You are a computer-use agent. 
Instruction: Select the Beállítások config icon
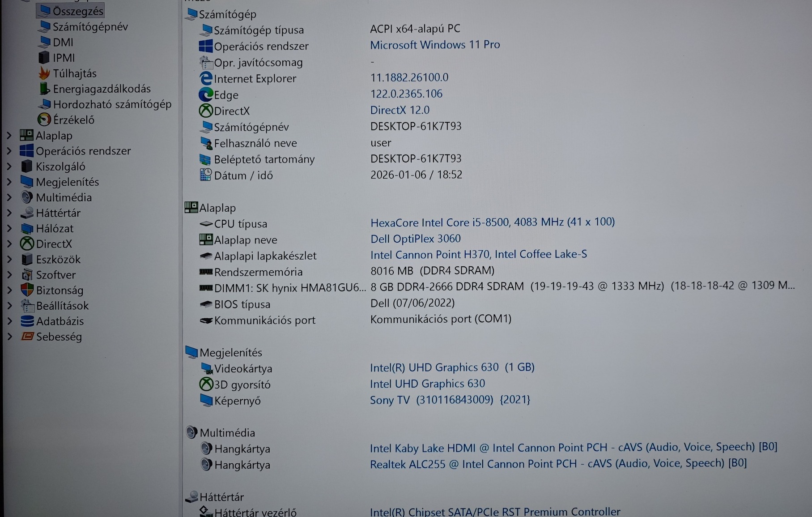[x=28, y=306]
